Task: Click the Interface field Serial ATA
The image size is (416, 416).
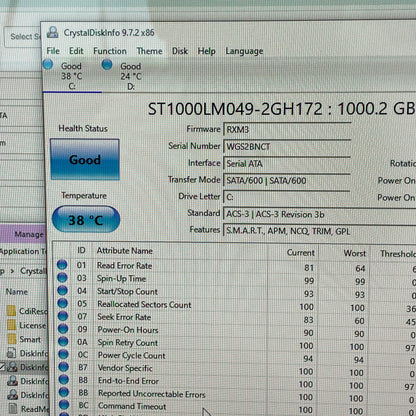Action: pyautogui.click(x=287, y=164)
